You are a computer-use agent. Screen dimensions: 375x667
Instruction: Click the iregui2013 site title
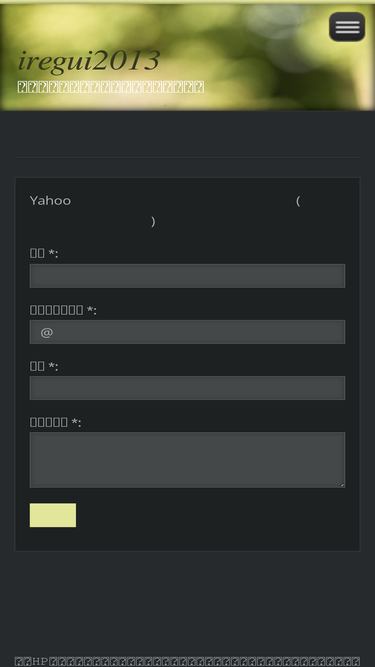tap(89, 60)
